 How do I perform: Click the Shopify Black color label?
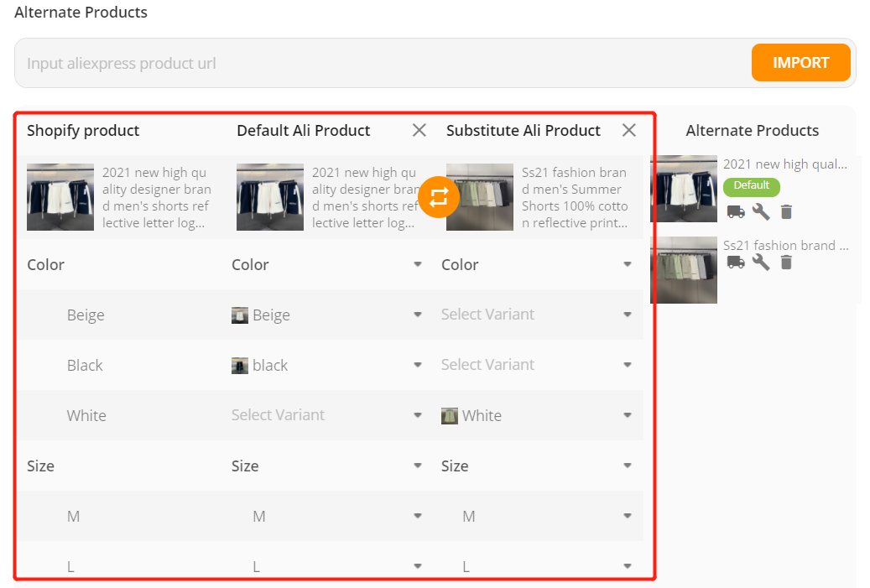click(85, 366)
